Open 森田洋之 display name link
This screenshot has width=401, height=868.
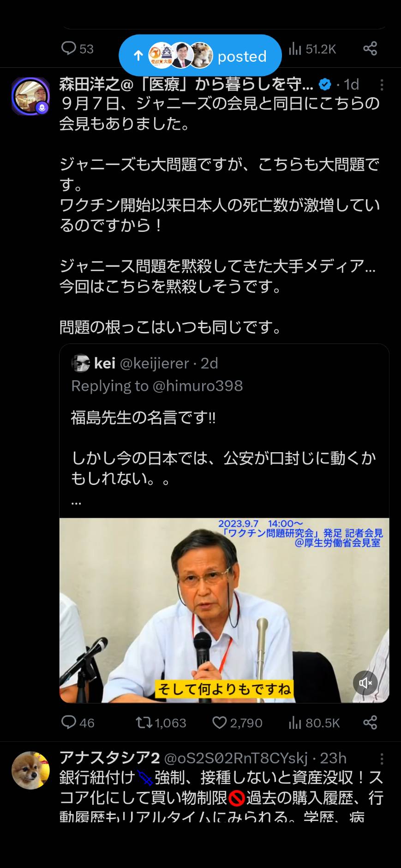[x=186, y=84]
